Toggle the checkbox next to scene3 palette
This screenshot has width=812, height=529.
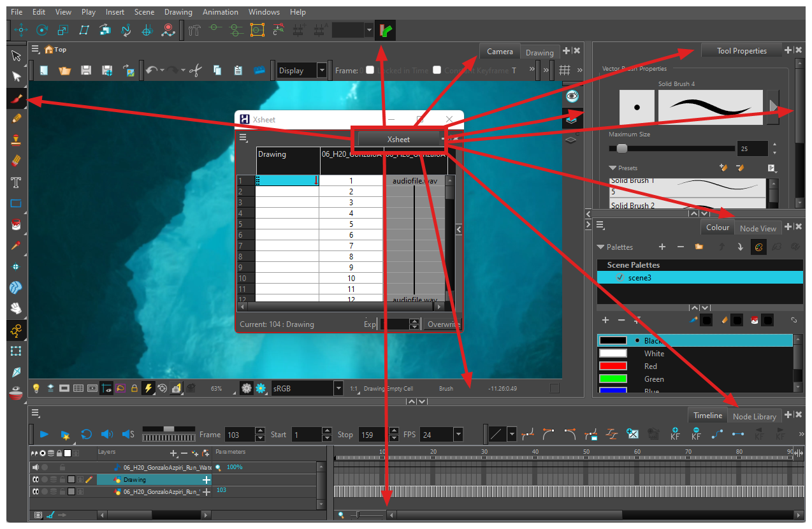pos(620,278)
